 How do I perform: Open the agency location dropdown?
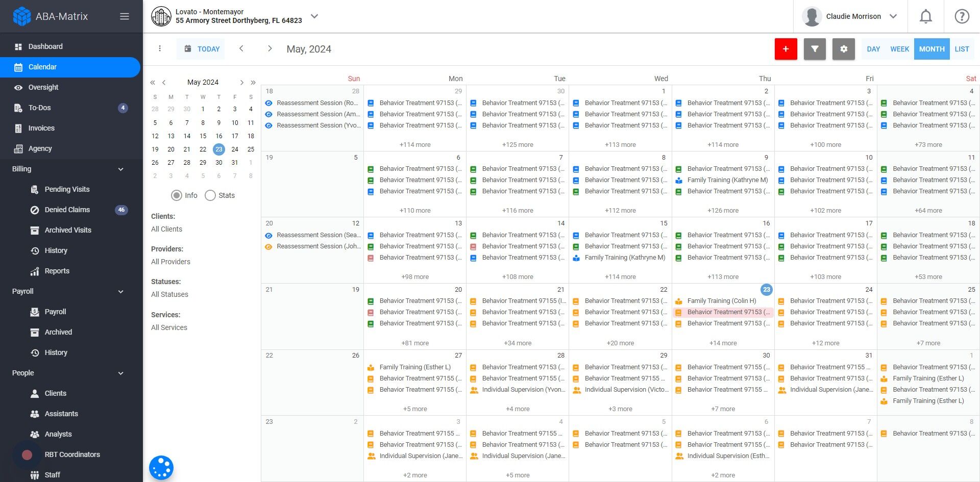coord(314,16)
